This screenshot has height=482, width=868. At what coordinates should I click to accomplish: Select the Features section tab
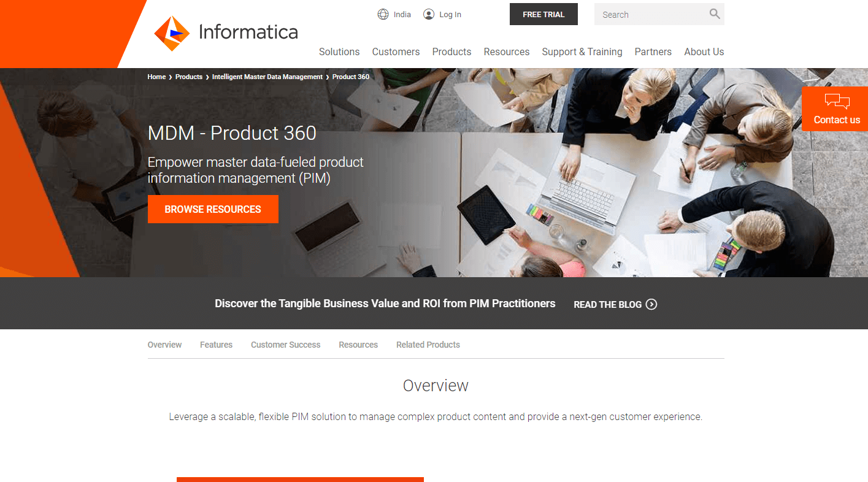click(216, 345)
